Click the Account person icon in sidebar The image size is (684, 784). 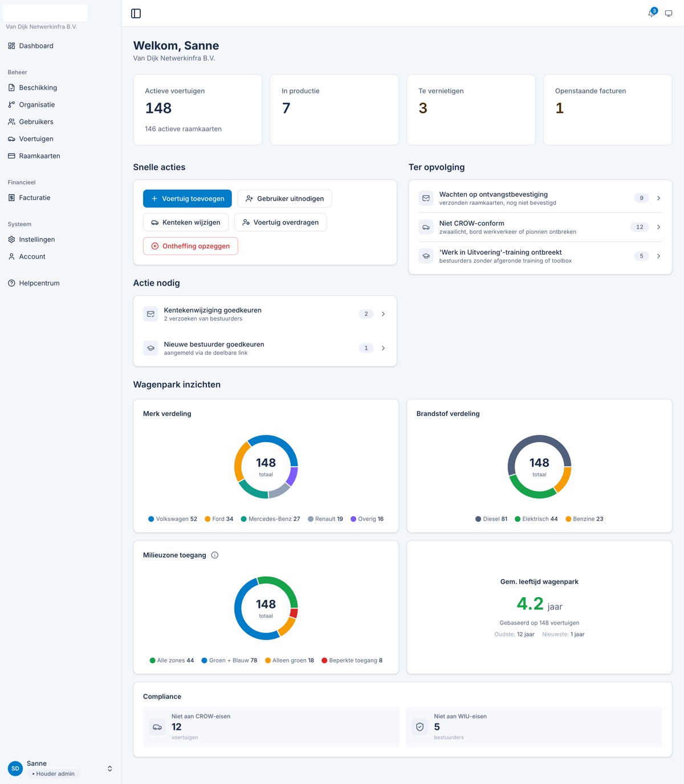coord(11,257)
